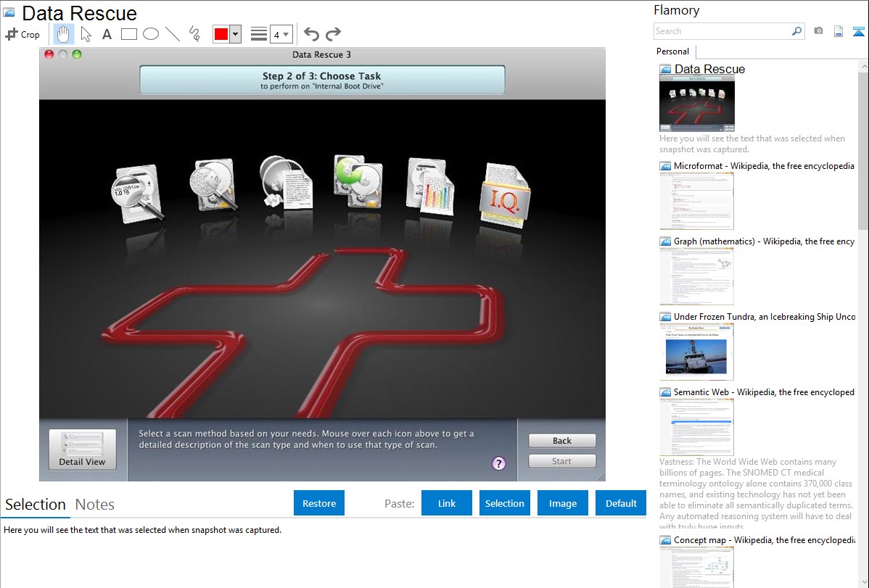Click the Graph (mathematics) snapshot thumbnail
This screenshot has width=869, height=588.
pyautogui.click(x=696, y=276)
